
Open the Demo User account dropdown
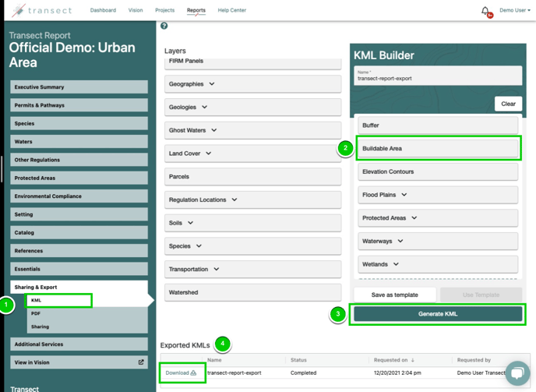515,10
